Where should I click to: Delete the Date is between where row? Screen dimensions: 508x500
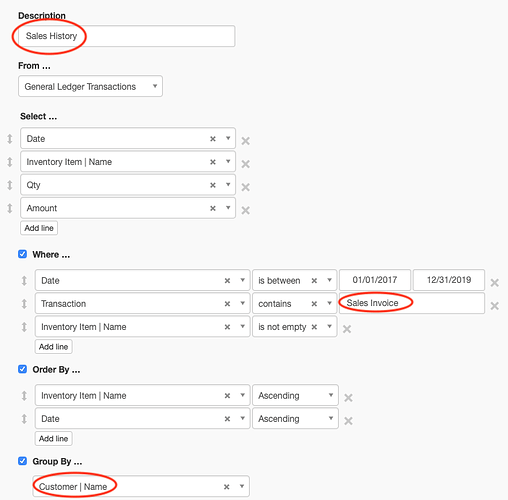495,283
